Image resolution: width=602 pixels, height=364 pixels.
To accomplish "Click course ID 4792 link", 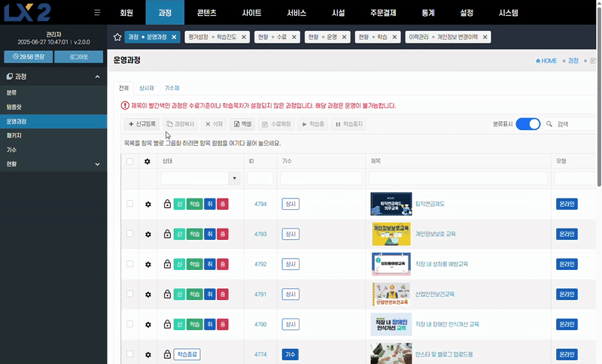I will (x=260, y=264).
